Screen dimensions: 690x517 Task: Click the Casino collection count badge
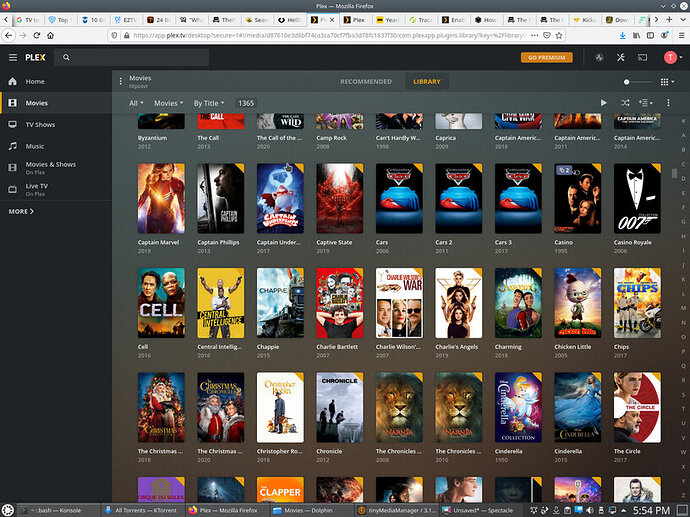coord(564,170)
